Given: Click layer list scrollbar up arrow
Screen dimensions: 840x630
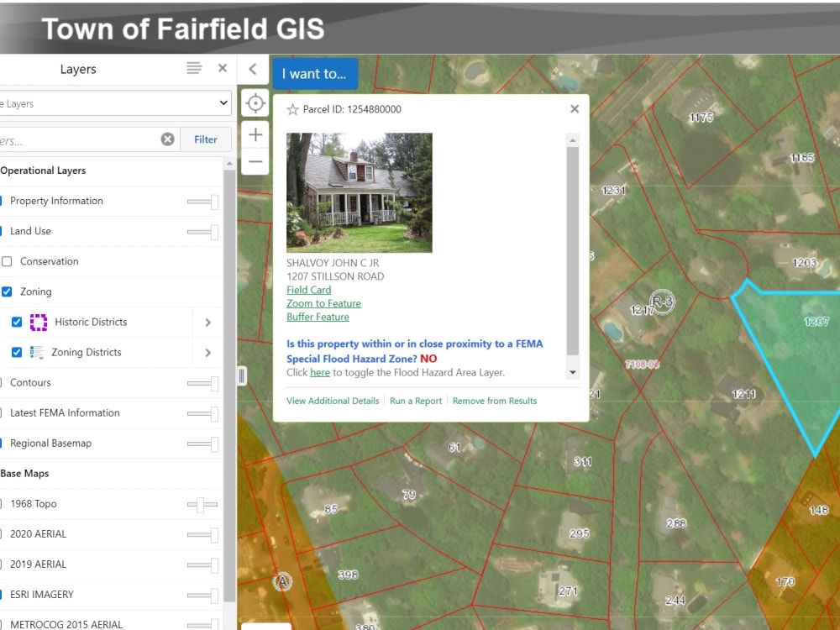Looking at the screenshot, I should pos(229,164).
